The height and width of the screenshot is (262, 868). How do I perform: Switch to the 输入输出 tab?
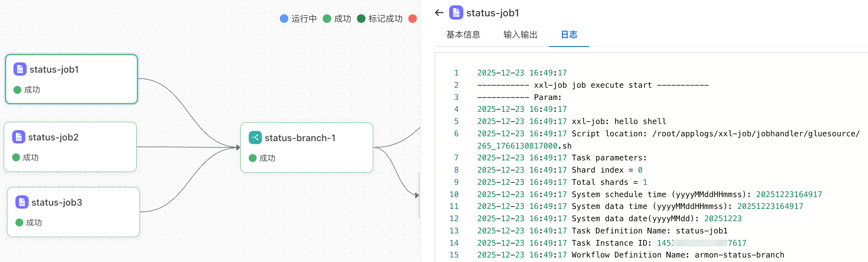520,35
